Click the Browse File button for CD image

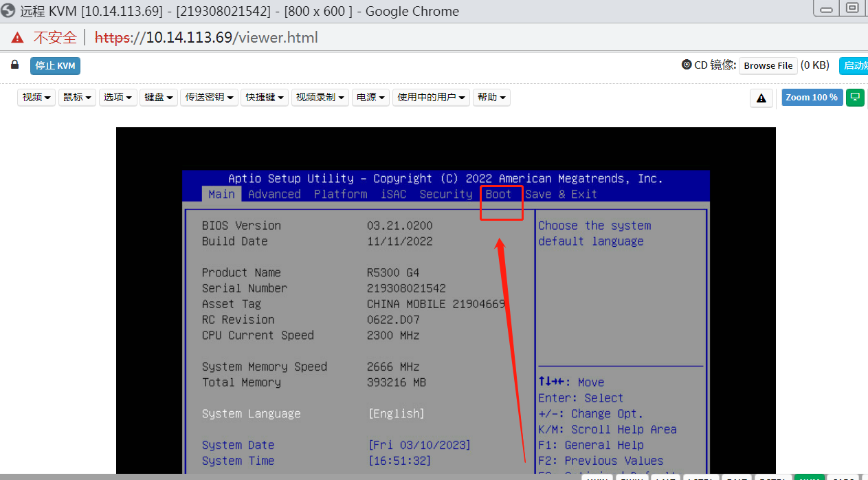768,65
